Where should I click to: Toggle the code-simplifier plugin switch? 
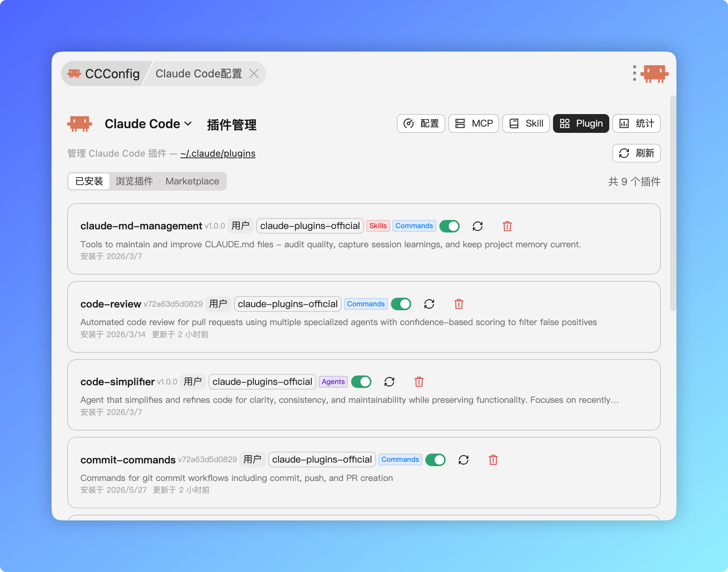coord(361,382)
